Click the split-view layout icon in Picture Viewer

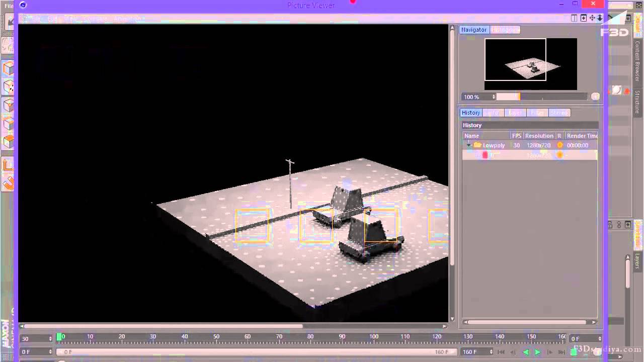pyautogui.click(x=574, y=18)
